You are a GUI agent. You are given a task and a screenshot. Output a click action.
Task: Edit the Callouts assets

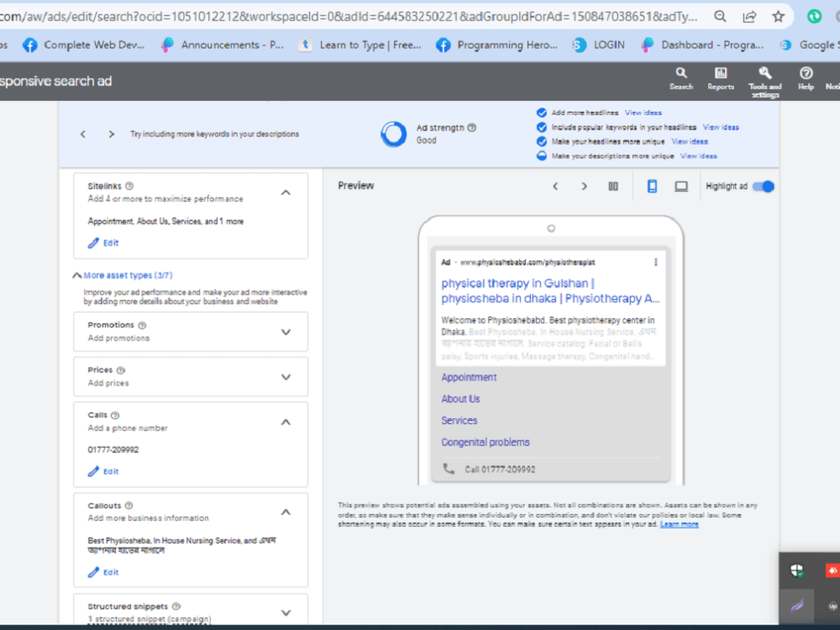(103, 572)
